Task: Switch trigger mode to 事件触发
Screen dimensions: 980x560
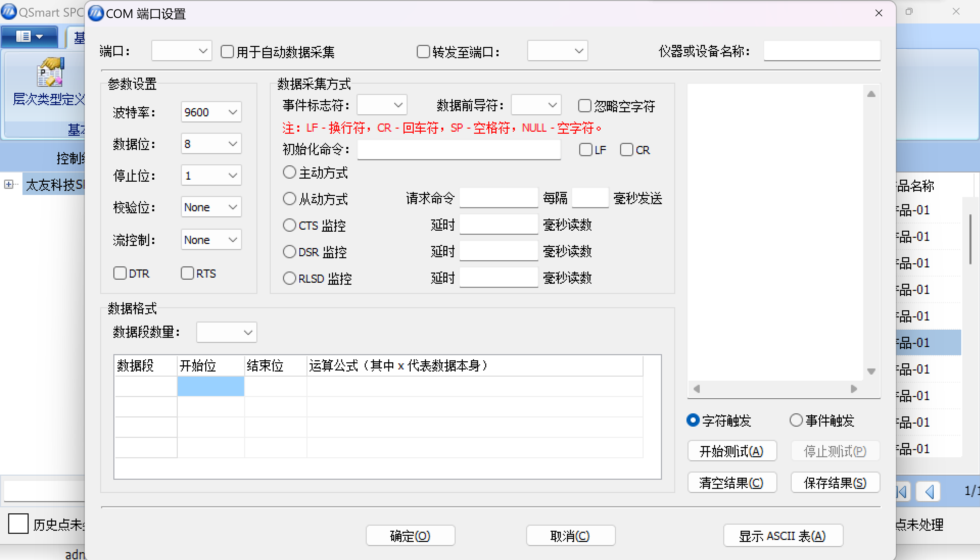Action: pos(796,420)
